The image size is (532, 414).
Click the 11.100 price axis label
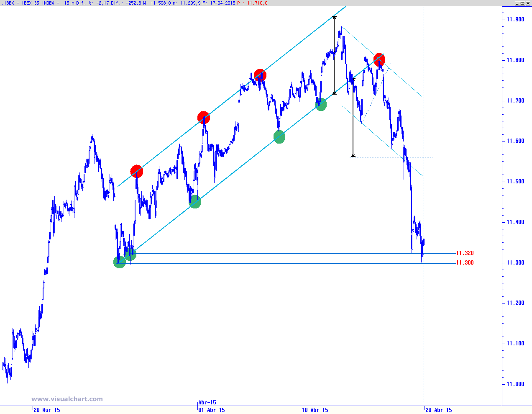point(515,343)
